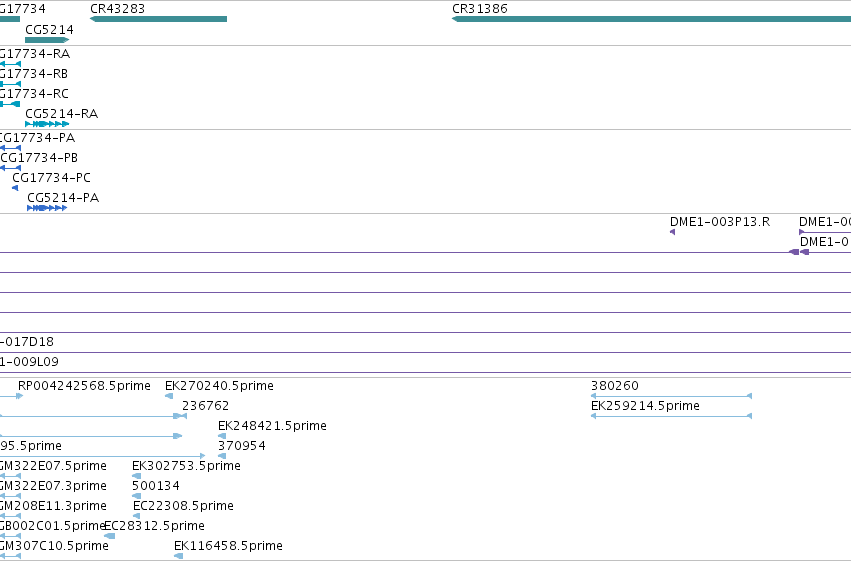
Task: Click the EC28312.5prime EST arrow glyph
Action: tap(109, 536)
